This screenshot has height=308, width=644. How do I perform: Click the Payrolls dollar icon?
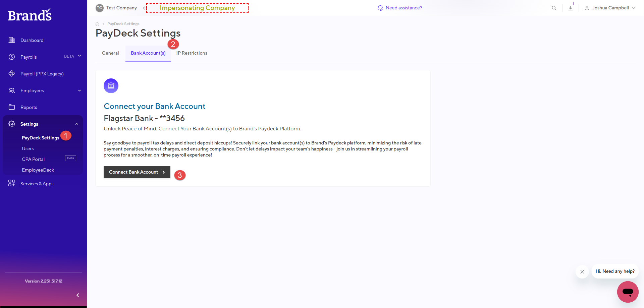12,57
